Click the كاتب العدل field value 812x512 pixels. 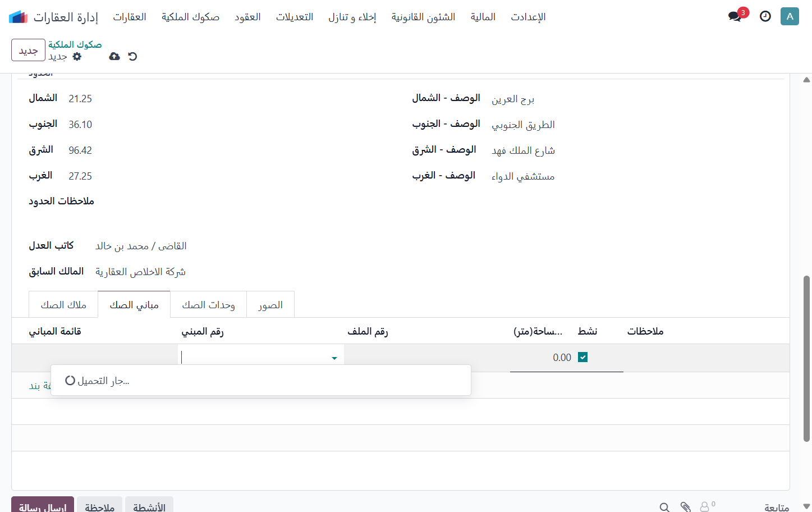[x=141, y=246]
